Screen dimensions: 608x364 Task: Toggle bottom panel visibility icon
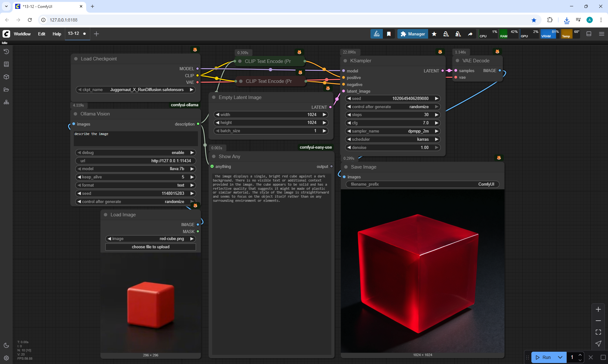589,34
